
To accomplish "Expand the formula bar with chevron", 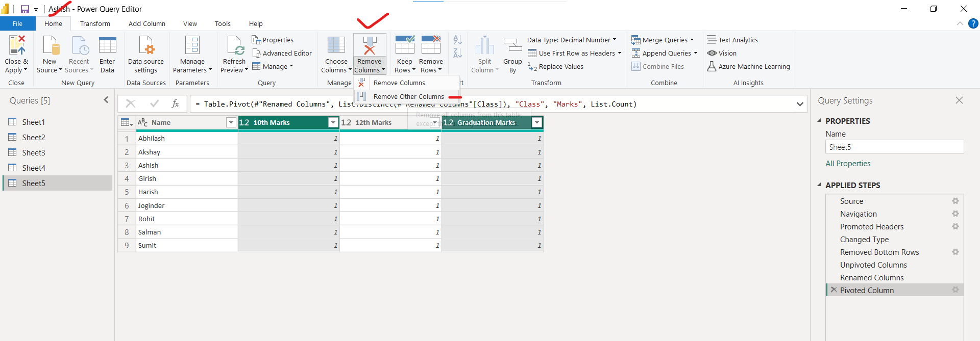I will tap(800, 104).
